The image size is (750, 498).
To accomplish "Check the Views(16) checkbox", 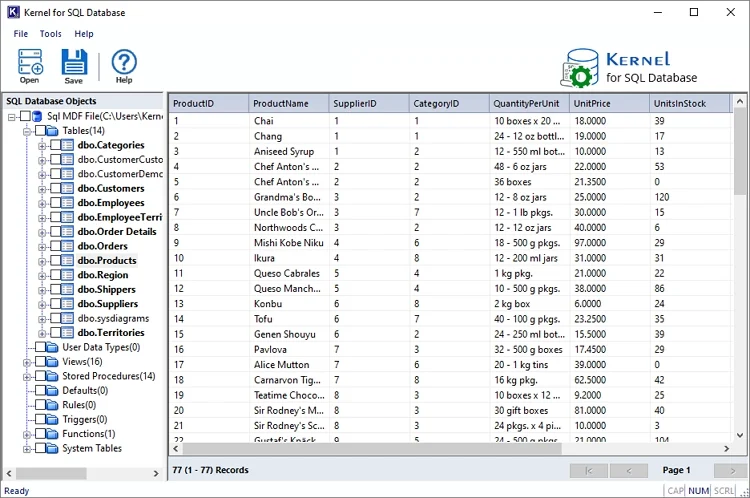I will click(41, 362).
